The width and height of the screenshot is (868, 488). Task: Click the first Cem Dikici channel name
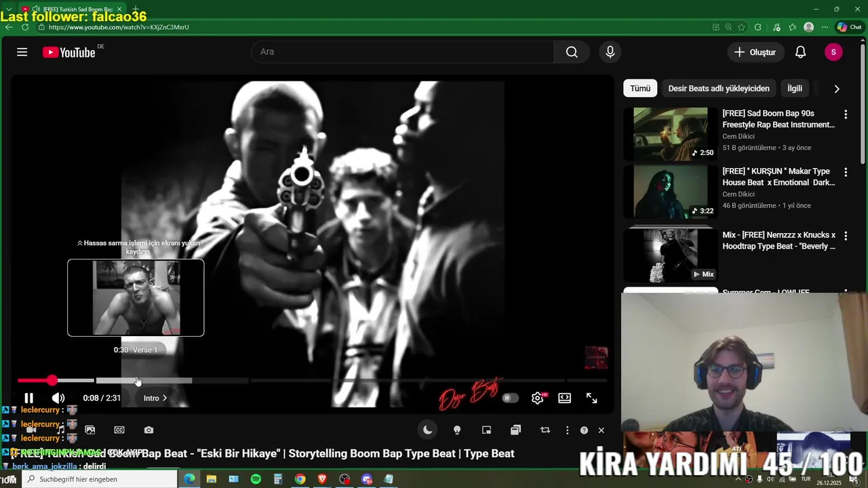click(738, 136)
